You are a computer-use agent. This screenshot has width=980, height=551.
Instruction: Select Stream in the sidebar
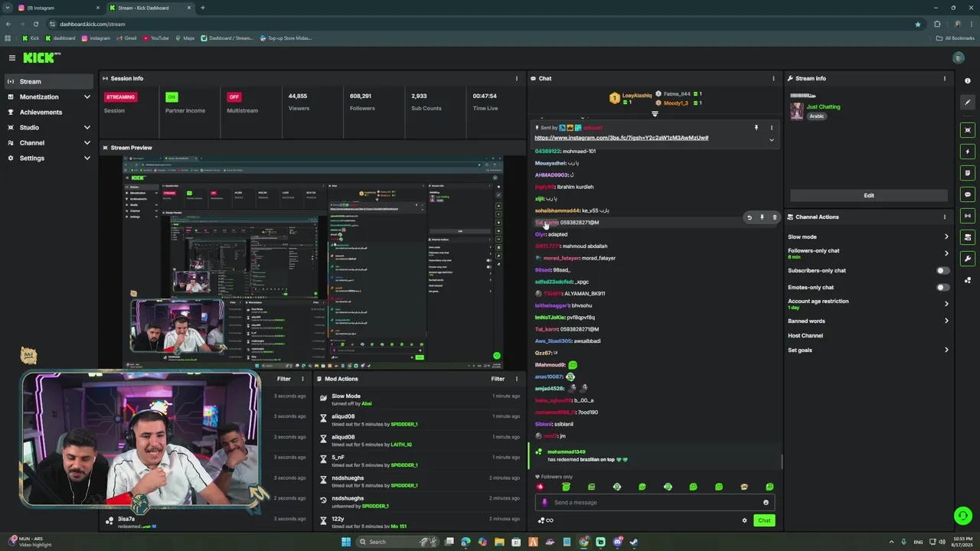[x=49, y=82]
